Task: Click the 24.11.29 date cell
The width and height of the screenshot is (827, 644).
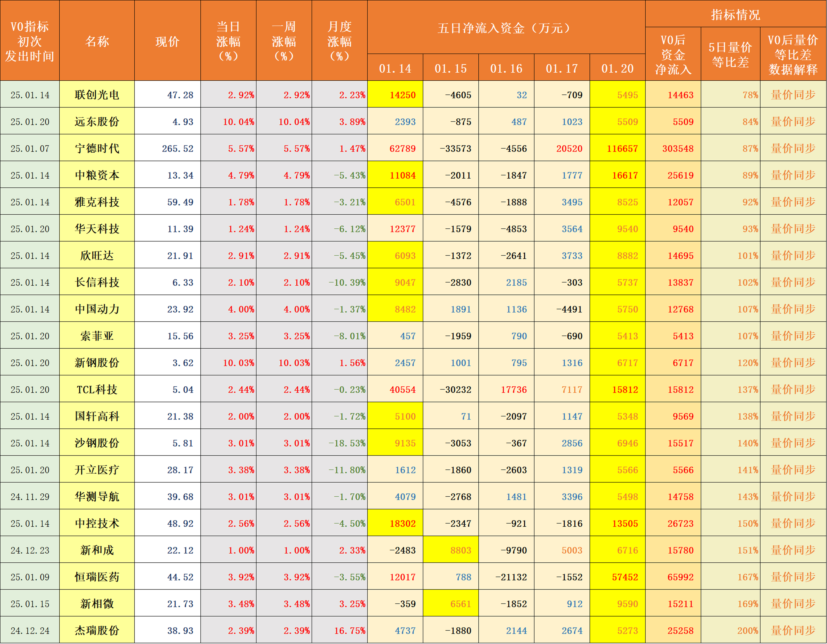Action: click(30, 497)
